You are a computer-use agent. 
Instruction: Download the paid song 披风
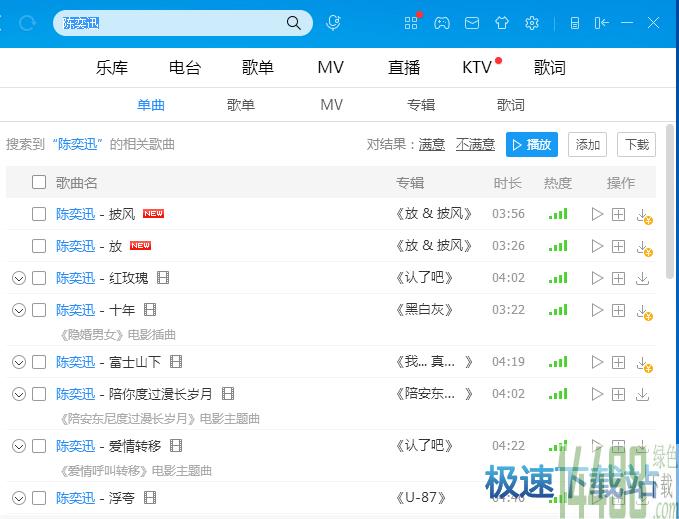point(644,216)
